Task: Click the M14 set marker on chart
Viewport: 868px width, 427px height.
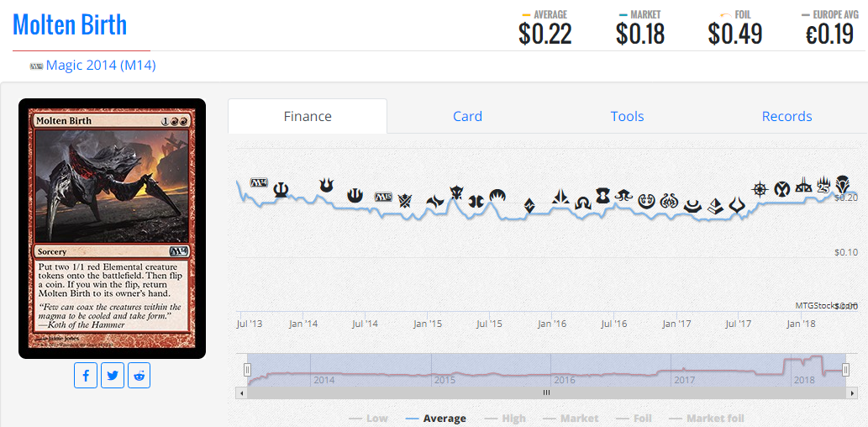Action: (x=259, y=182)
